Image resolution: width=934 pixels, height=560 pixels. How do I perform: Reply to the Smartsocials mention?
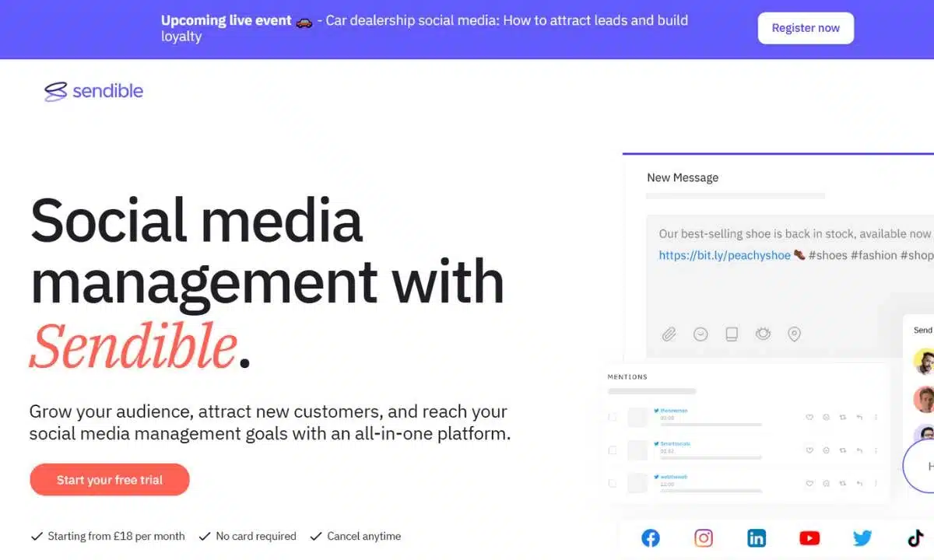point(859,450)
